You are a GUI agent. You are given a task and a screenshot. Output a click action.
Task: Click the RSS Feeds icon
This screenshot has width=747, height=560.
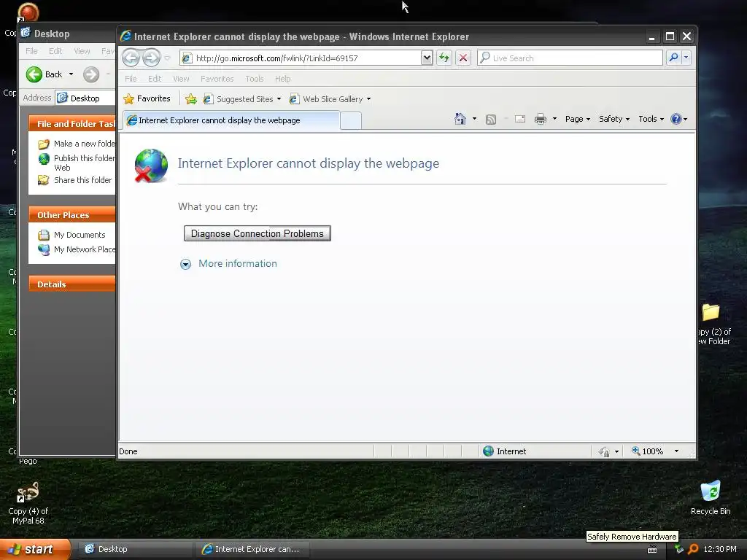491,119
